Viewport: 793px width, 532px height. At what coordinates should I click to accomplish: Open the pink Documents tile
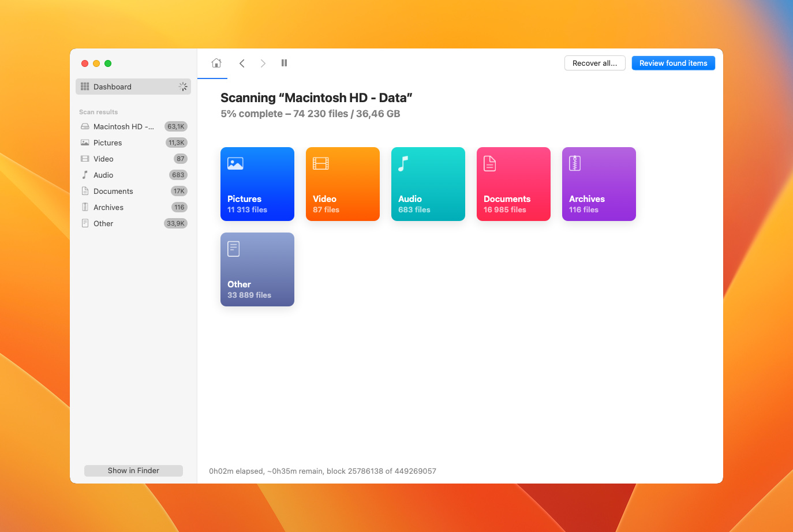click(514, 184)
